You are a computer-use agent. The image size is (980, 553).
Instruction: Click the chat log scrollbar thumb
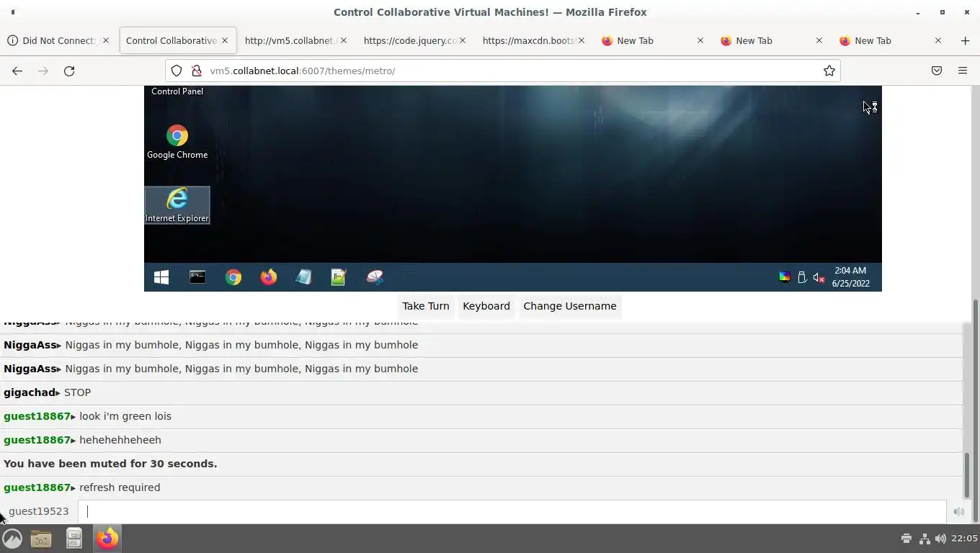(967, 475)
